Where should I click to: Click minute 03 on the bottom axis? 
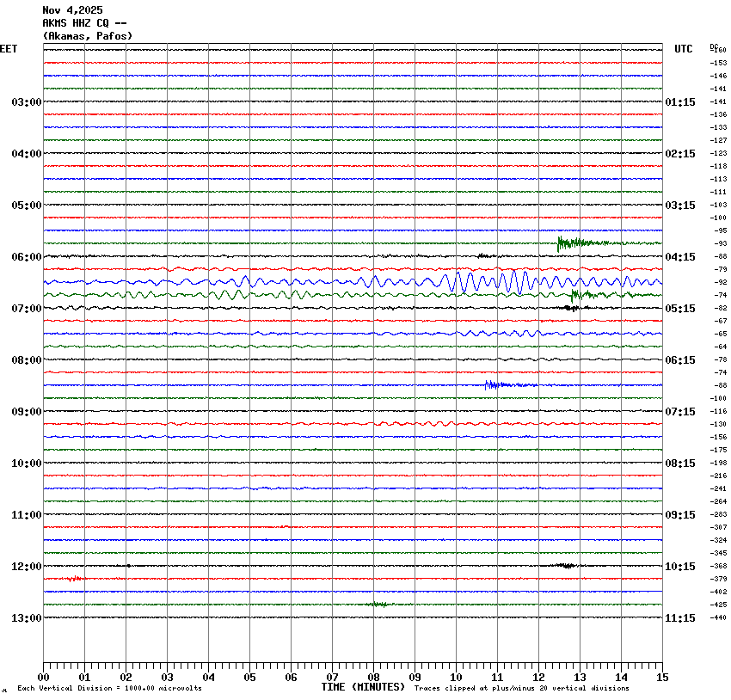coord(167,678)
